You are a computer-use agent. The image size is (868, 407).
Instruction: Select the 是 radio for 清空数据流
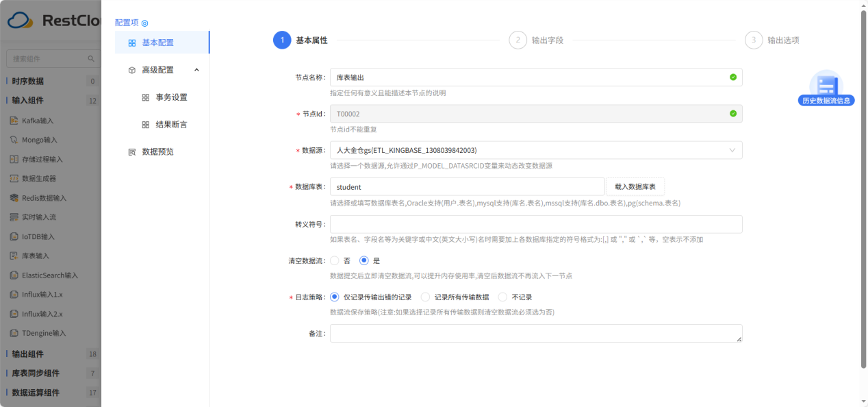pyautogui.click(x=365, y=260)
